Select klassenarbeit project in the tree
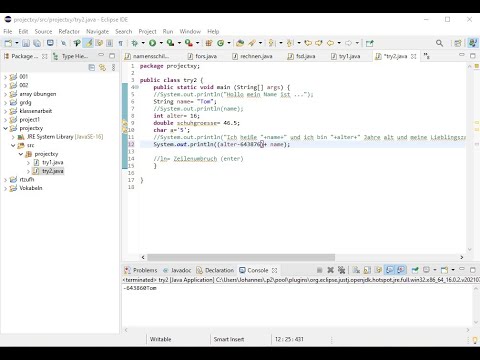This screenshot has width=480, height=360. (35, 111)
